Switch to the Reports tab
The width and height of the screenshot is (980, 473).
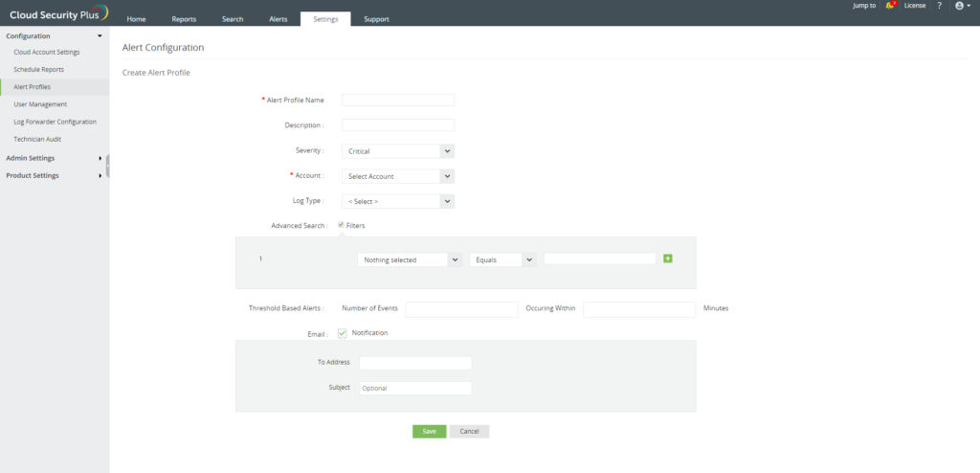[184, 19]
